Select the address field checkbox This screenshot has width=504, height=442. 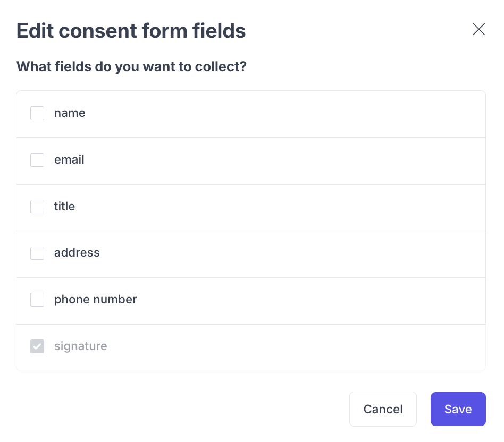click(37, 253)
